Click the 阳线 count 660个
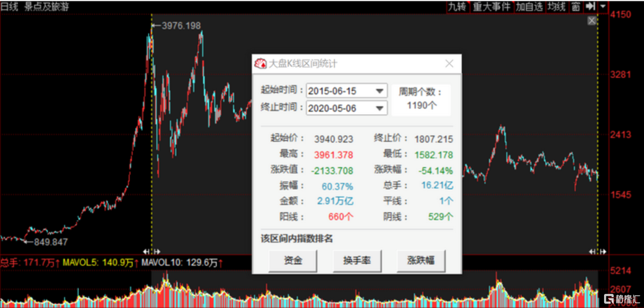 [x=341, y=217]
